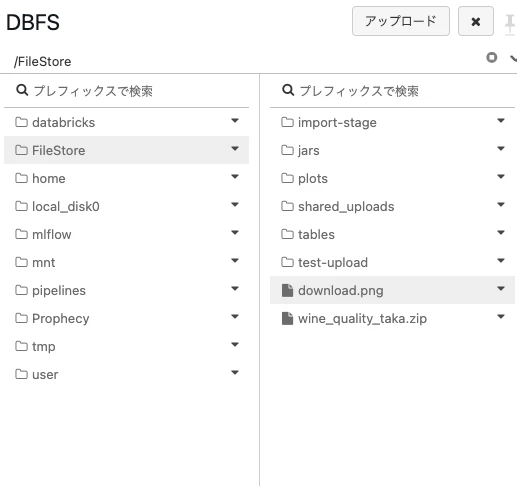Click the folder icon next to plots
Screen dimensions: 517x486
[287, 178]
